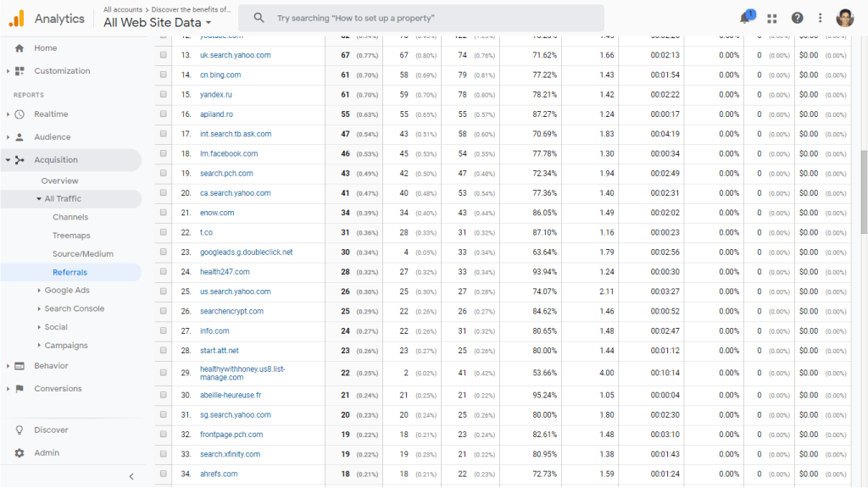Select the Referrals report

(x=70, y=272)
